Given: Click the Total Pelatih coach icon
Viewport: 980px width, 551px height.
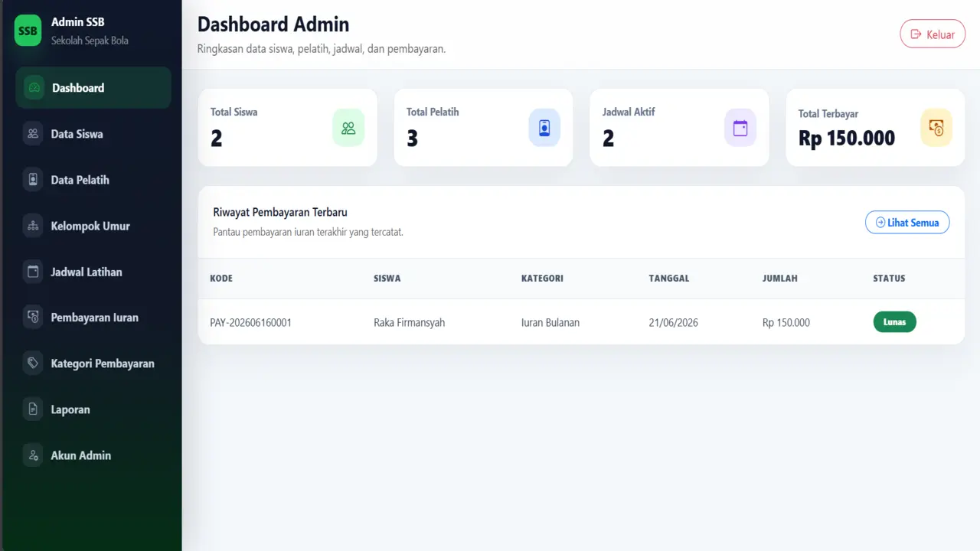Looking at the screenshot, I should coord(544,128).
